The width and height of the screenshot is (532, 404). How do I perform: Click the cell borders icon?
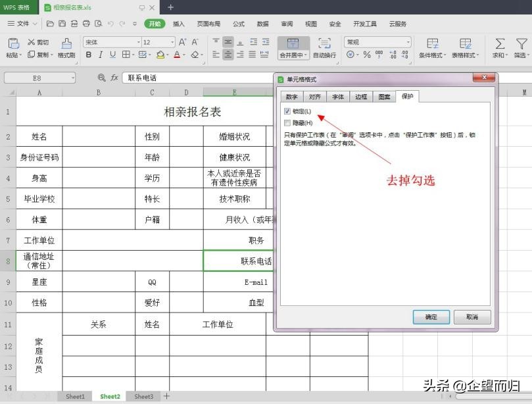click(x=126, y=55)
